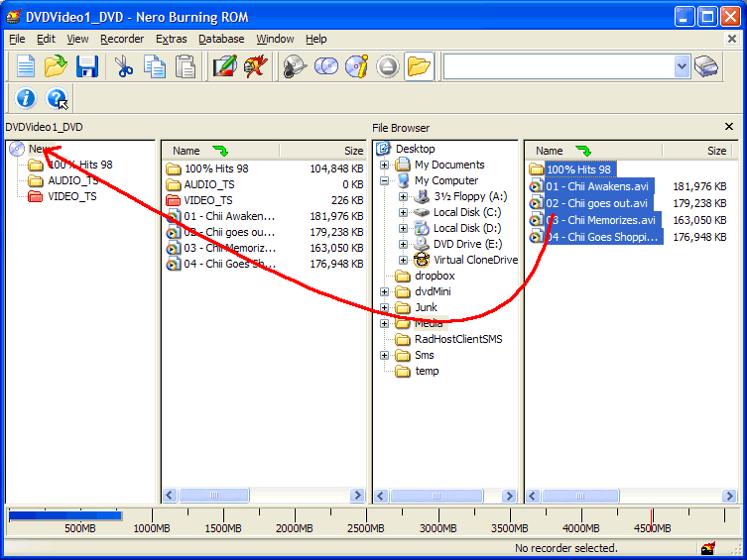
Task: Expand DVD Drive (E:) node
Action: tap(403, 244)
